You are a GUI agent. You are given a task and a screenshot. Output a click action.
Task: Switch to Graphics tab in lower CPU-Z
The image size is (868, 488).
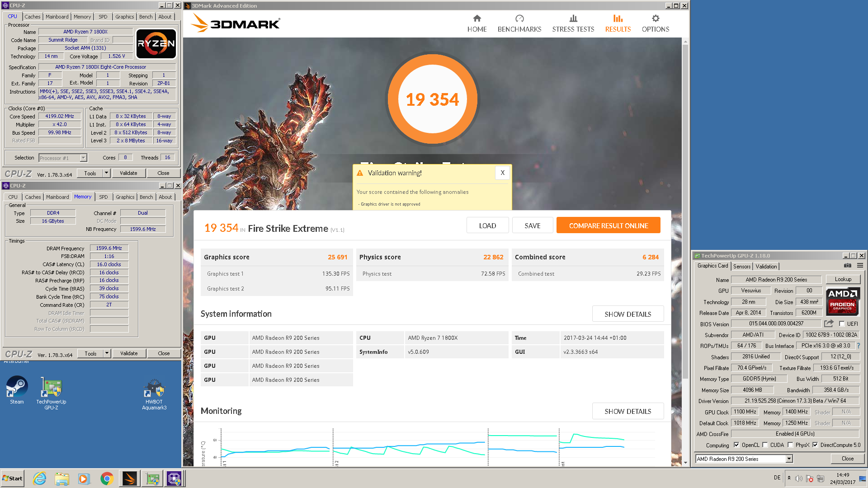click(x=125, y=197)
